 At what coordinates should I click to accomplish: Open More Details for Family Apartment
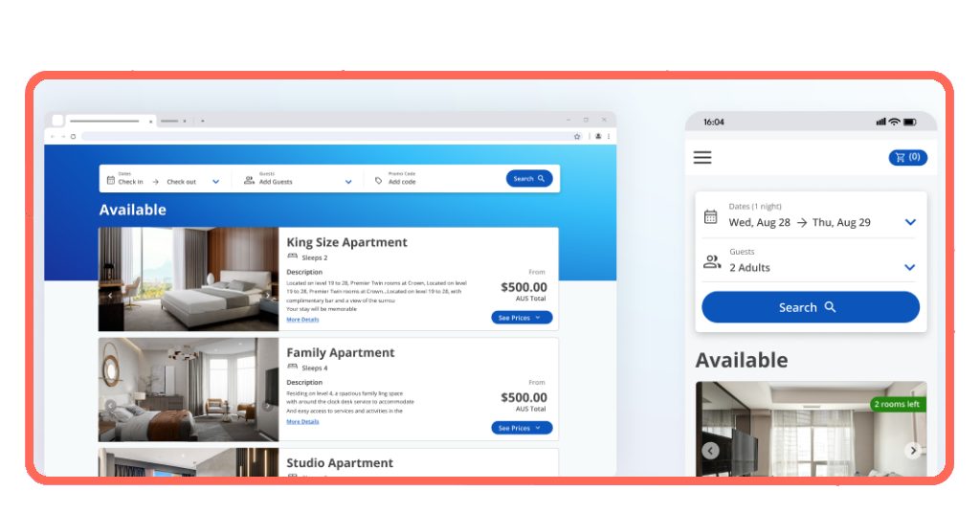tap(302, 422)
